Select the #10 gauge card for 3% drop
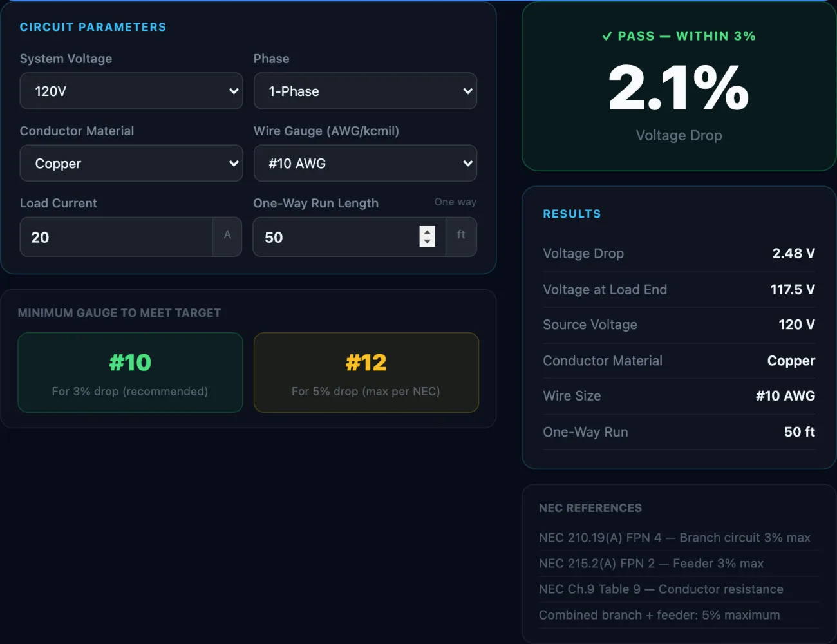The image size is (837, 644). tap(130, 372)
